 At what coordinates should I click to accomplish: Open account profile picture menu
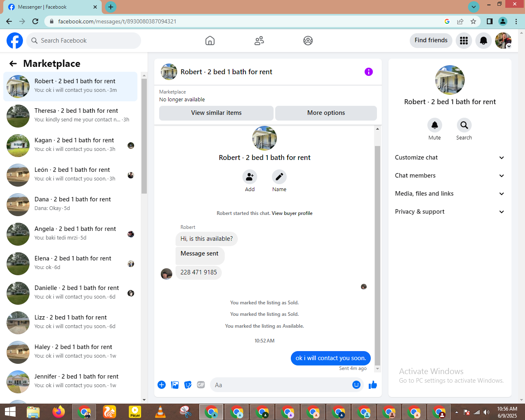503,41
